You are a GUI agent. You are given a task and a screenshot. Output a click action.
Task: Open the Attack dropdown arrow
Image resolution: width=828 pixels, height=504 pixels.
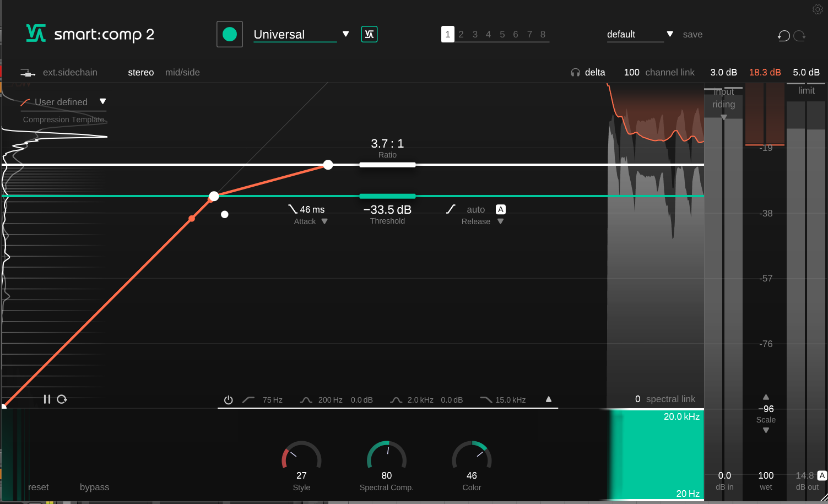[x=324, y=221]
